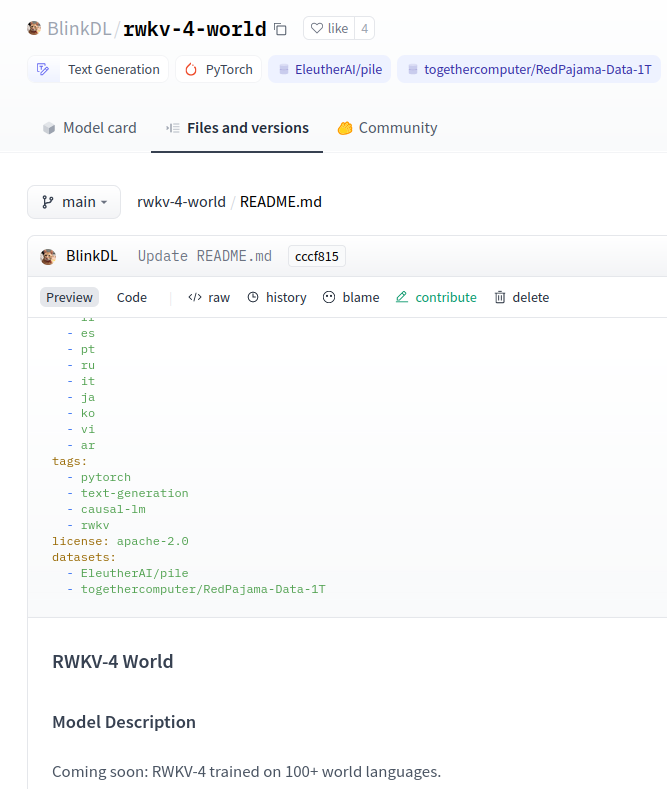
Task: Select the Text Generation tag
Action: 98,69
